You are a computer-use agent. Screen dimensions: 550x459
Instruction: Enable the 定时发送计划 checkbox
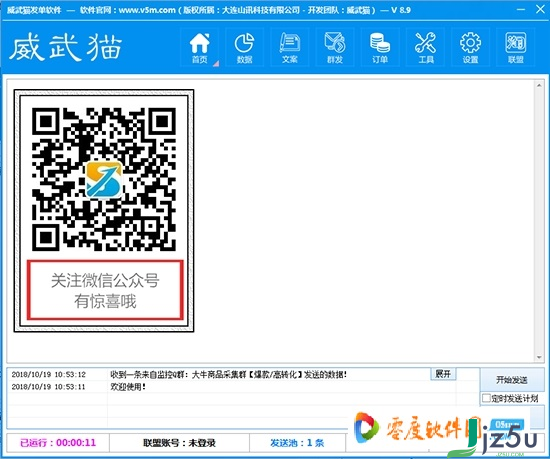(x=486, y=398)
